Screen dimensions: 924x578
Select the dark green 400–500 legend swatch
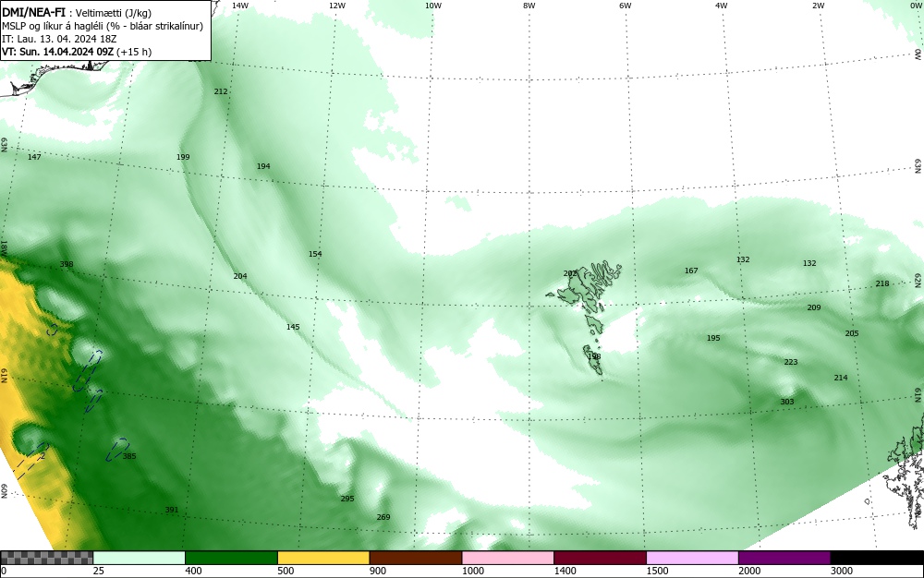click(x=231, y=558)
